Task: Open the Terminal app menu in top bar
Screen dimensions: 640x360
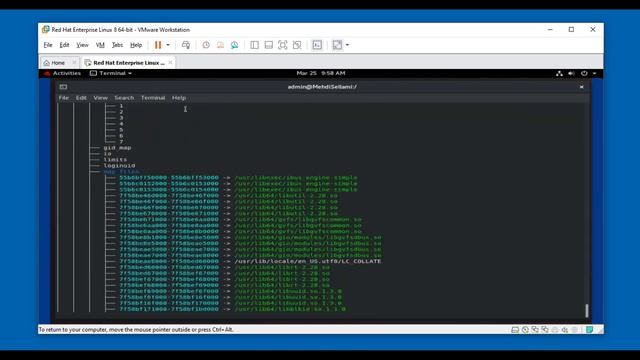Action: 111,73
